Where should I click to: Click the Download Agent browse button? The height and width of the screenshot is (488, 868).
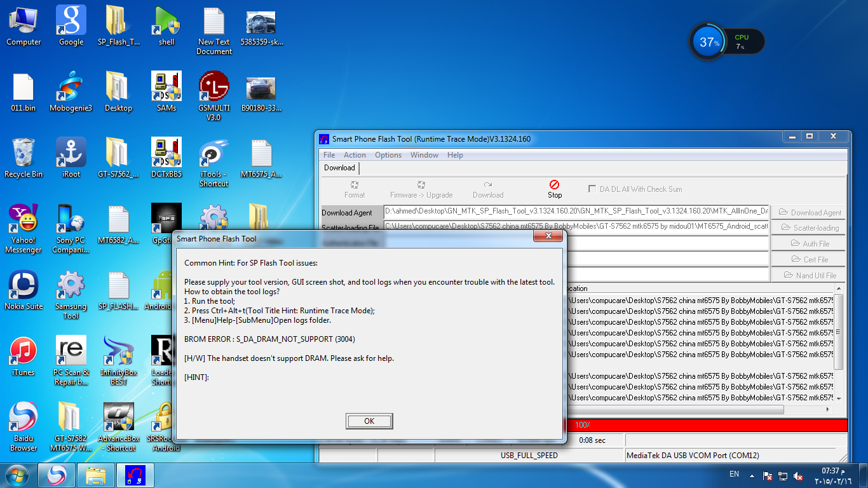click(x=810, y=212)
